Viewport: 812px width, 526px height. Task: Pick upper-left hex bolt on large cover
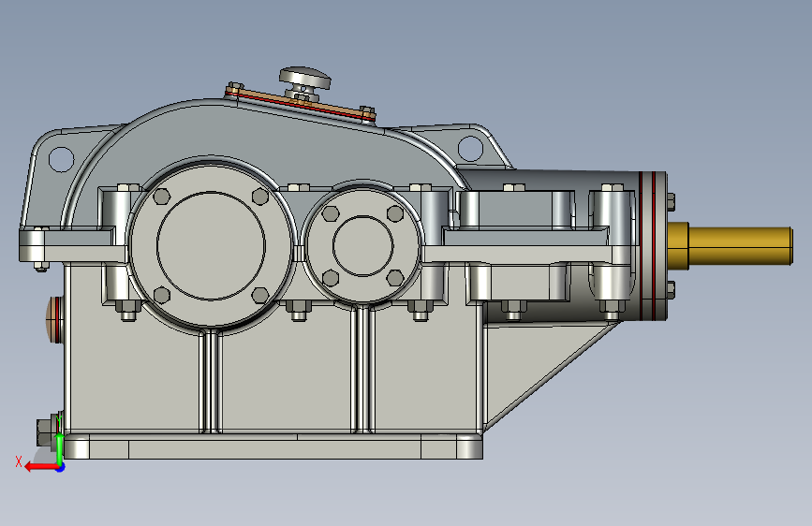click(162, 197)
